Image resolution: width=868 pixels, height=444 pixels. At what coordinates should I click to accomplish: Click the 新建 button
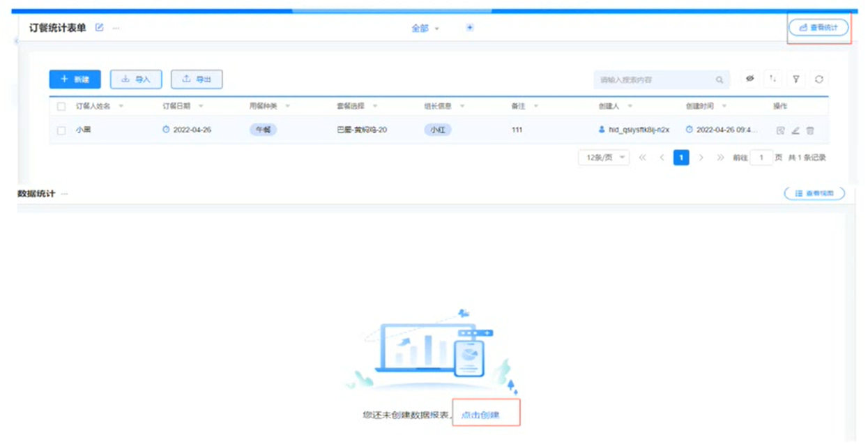(x=75, y=79)
